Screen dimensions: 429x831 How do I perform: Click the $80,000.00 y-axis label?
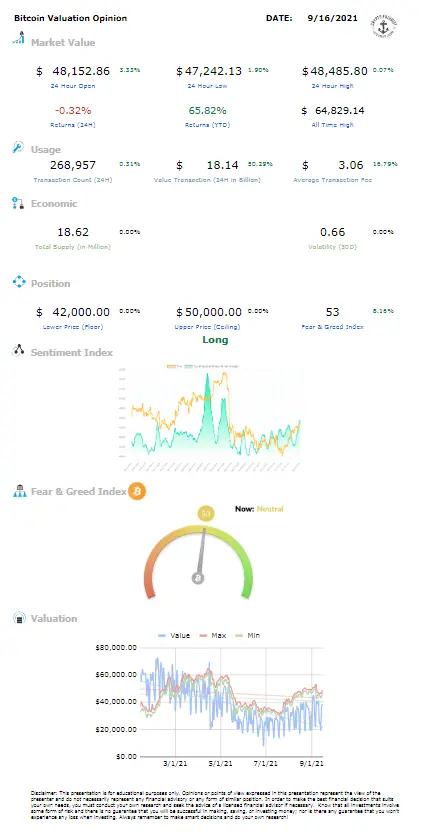117,648
